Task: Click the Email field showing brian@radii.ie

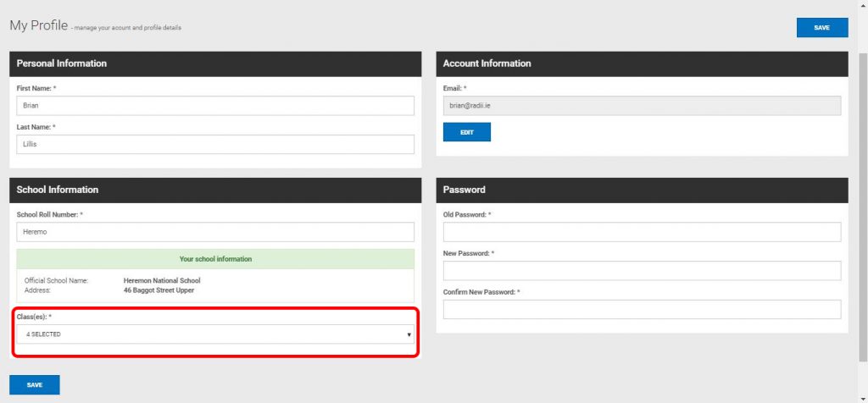Action: [642, 105]
